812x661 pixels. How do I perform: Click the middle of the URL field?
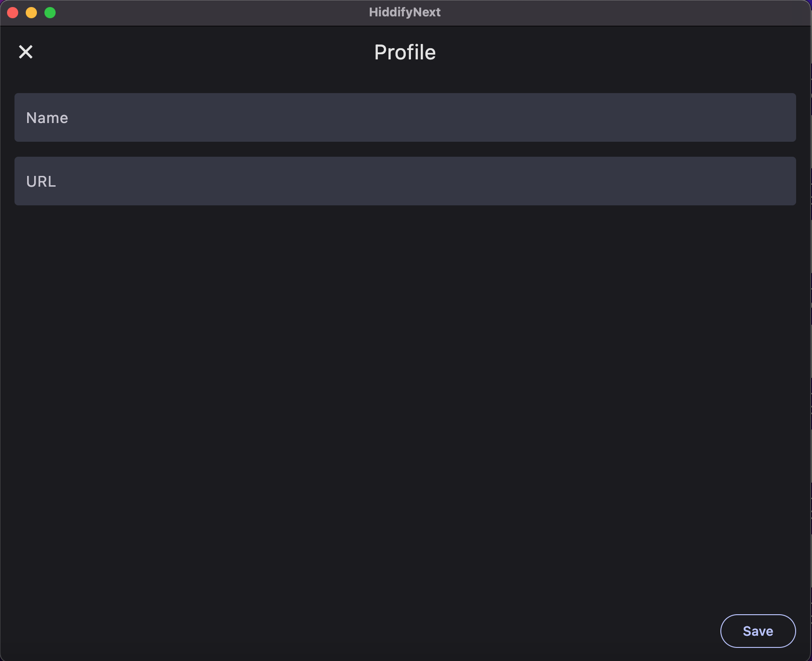(x=405, y=181)
